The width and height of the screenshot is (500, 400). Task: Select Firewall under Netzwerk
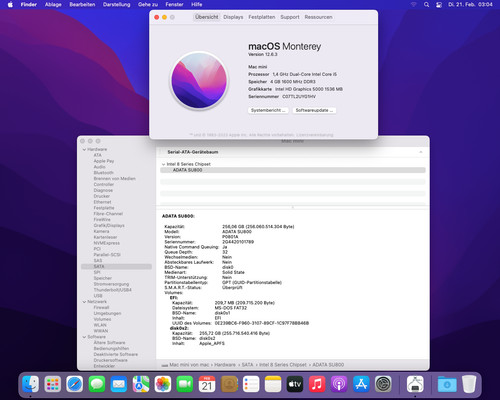(101, 308)
